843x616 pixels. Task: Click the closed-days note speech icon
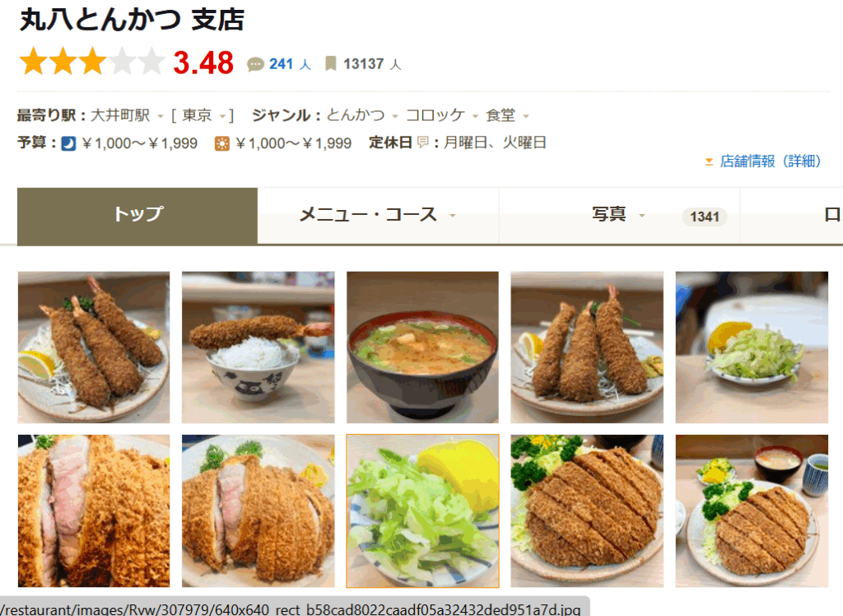[423, 142]
